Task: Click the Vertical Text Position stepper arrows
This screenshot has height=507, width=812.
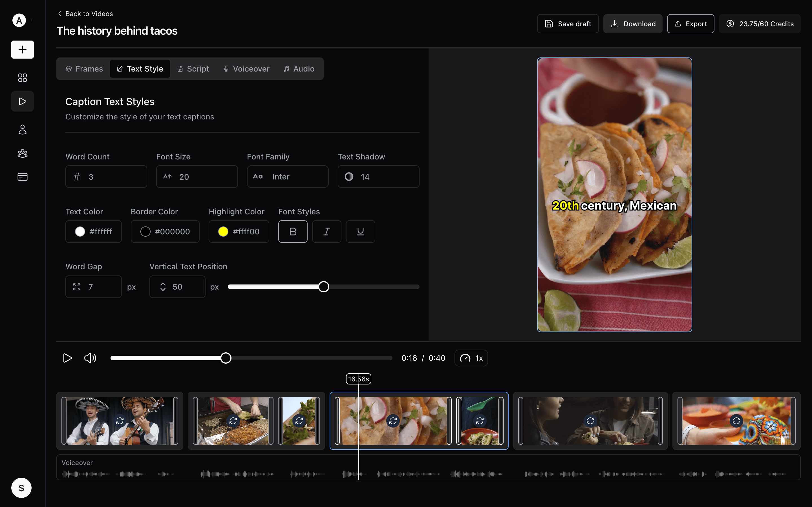Action: coord(163,287)
